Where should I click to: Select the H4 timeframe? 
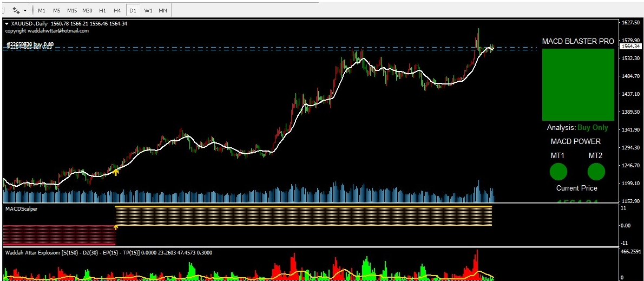coord(117,10)
